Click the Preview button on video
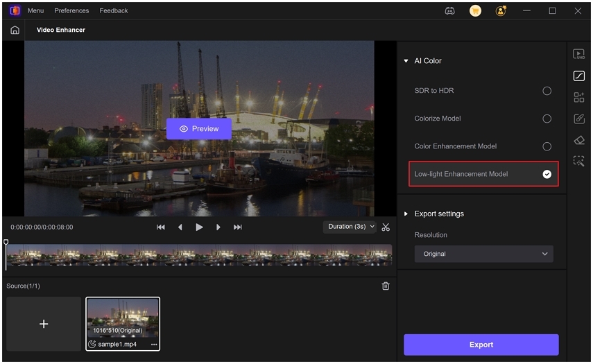 (199, 129)
